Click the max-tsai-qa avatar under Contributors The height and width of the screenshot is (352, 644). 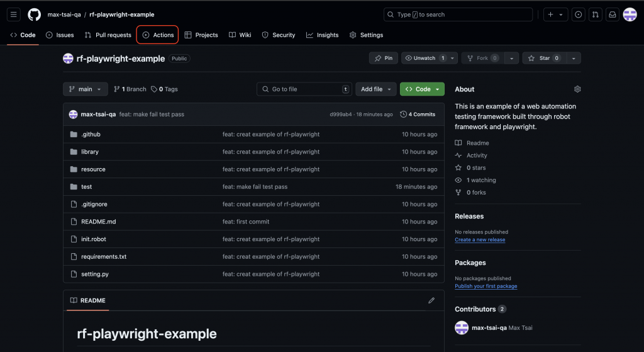point(462,327)
